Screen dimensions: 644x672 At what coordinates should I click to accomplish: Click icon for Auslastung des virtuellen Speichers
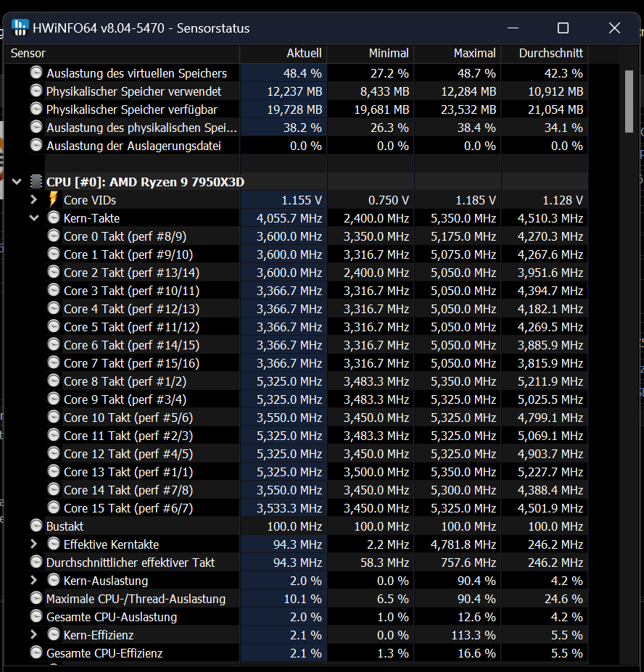click(36, 72)
